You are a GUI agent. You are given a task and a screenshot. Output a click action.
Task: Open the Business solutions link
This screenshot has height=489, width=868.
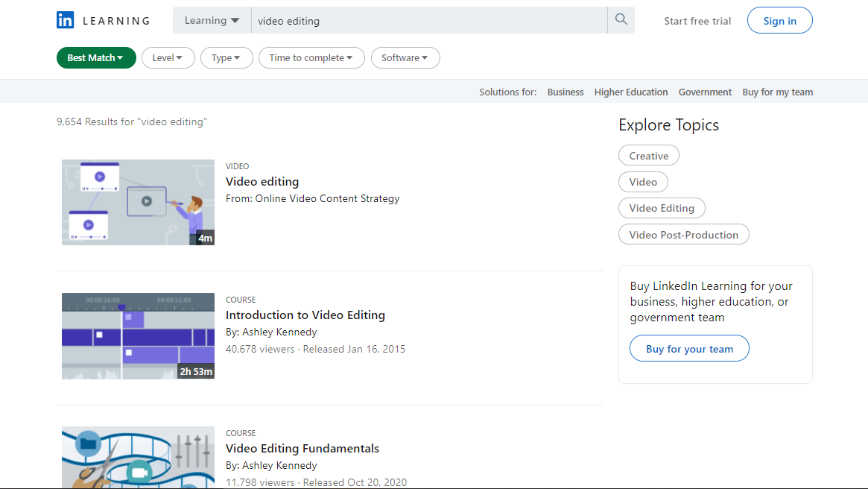point(566,92)
